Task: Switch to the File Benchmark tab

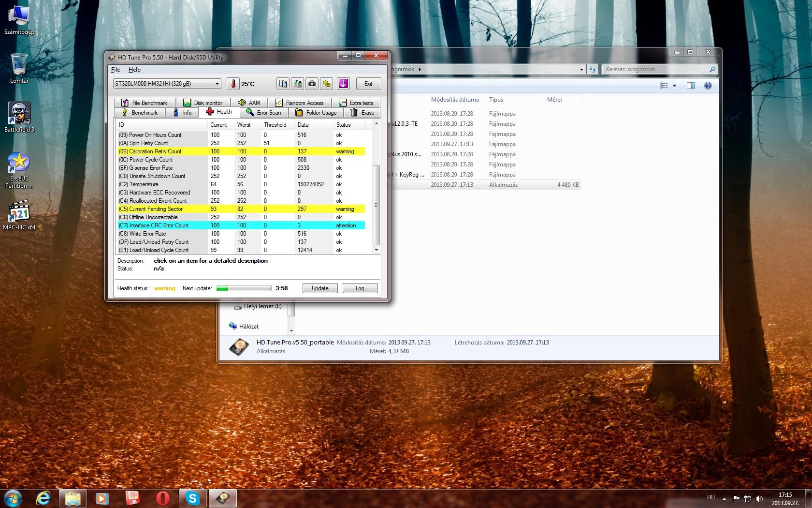Action: (145, 103)
